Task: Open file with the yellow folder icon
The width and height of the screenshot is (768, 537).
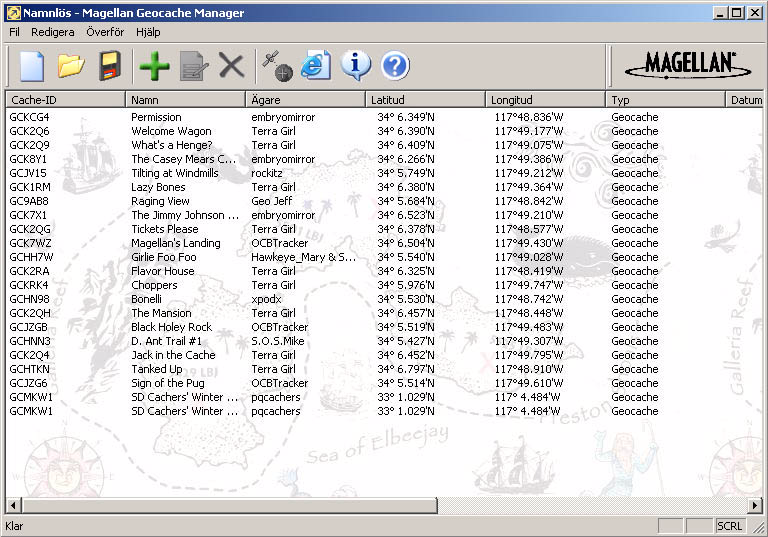Action: [x=71, y=66]
